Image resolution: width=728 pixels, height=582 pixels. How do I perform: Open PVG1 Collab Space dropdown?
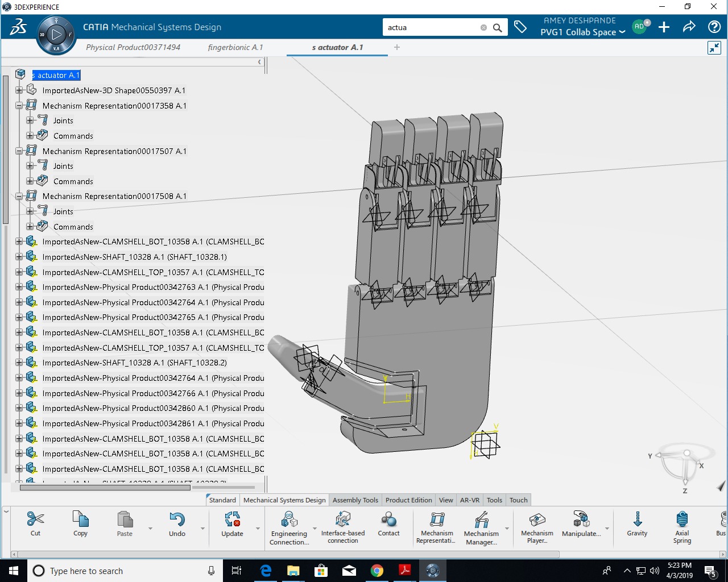click(582, 32)
